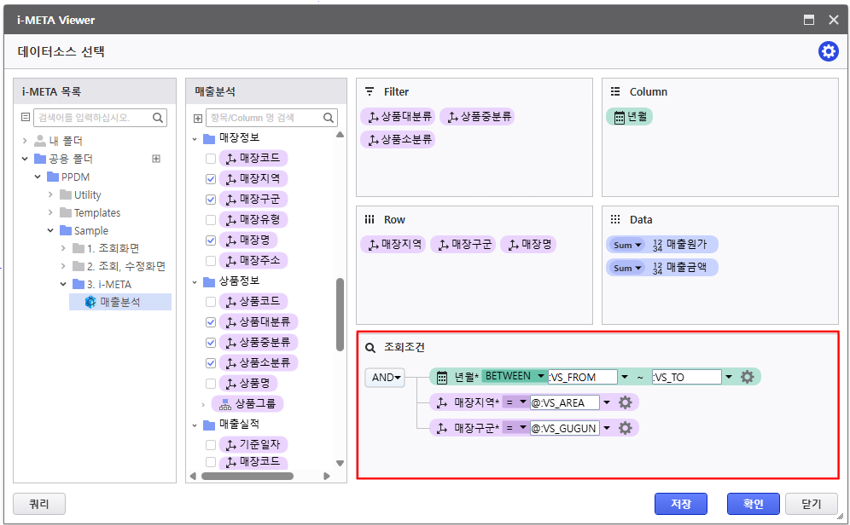Open settings gear in the header

tap(828, 51)
